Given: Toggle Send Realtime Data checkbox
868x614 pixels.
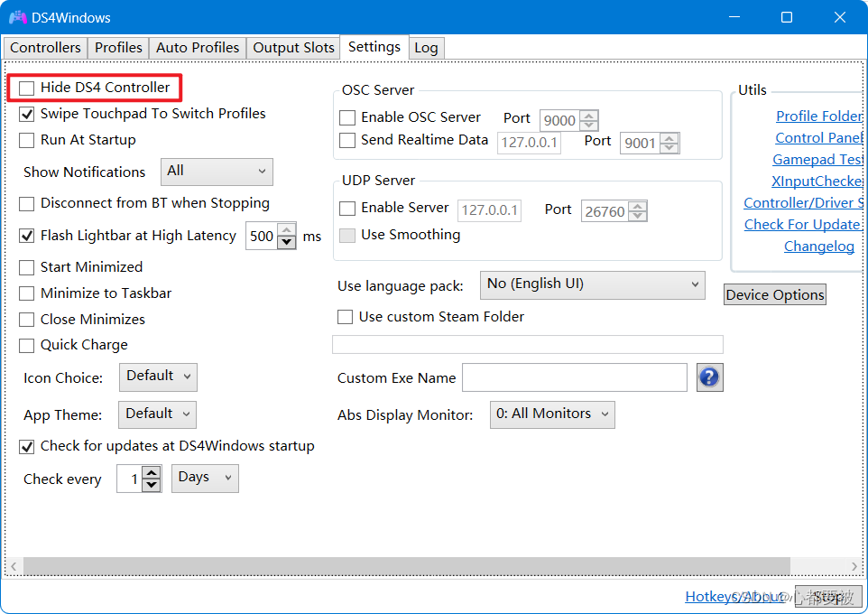Looking at the screenshot, I should (347, 141).
